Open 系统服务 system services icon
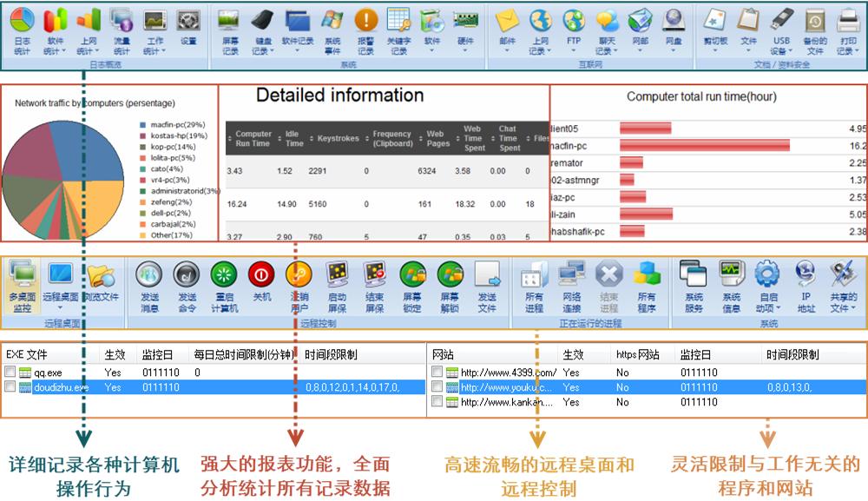Image resolution: width=868 pixels, height=501 pixels. (694, 274)
